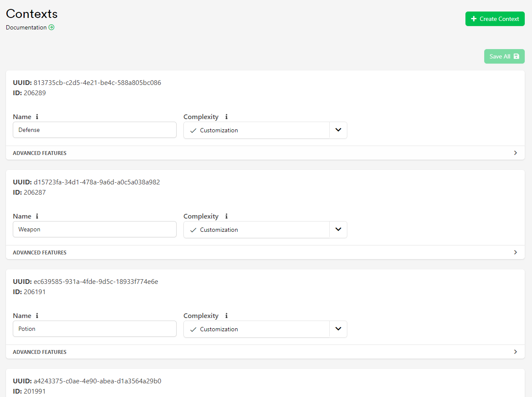This screenshot has height=397, width=532.
Task: Click info icon by Potion Complexity label
Action: (227, 316)
